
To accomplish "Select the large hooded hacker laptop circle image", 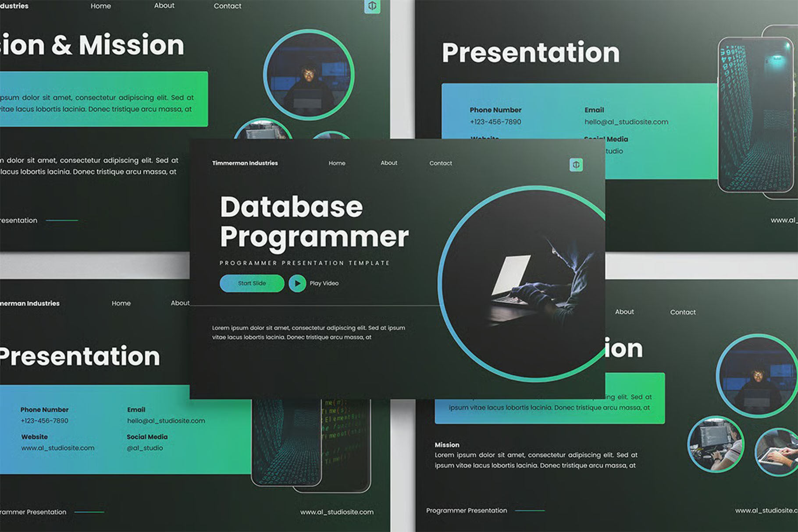I will [522, 283].
